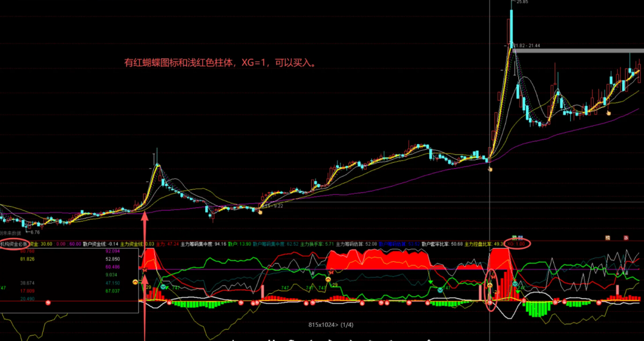Click the red circle marker inside the left data box
The height and width of the screenshot is (341, 644).
(49, 303)
